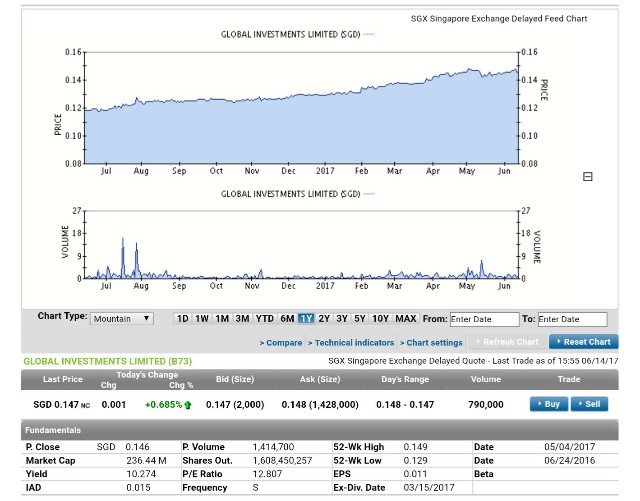Select the 1D time range

182,319
